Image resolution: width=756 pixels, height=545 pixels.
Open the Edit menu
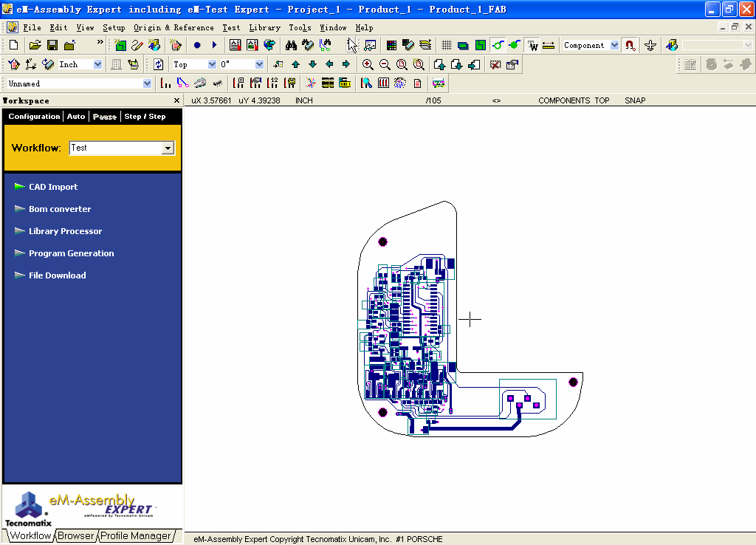tap(58, 27)
